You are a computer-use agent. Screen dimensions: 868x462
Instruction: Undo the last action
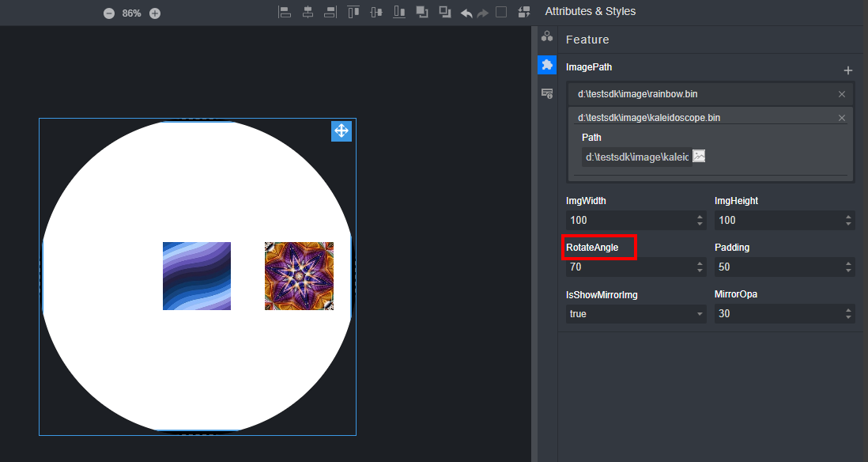click(x=466, y=13)
